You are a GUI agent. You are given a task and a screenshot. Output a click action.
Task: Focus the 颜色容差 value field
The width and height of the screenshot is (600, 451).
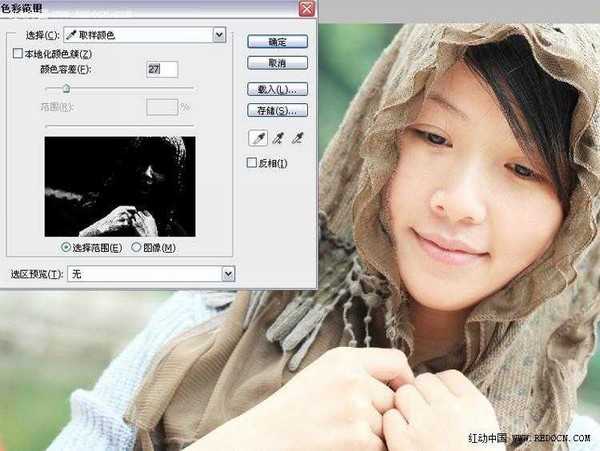(x=161, y=69)
